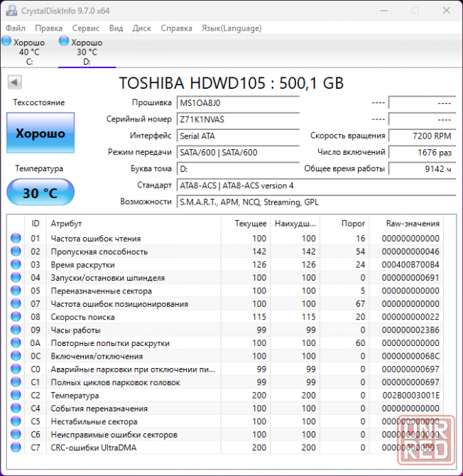Click raw value 000400B700B4
The height and width of the screenshot is (476, 463).
[410, 265]
